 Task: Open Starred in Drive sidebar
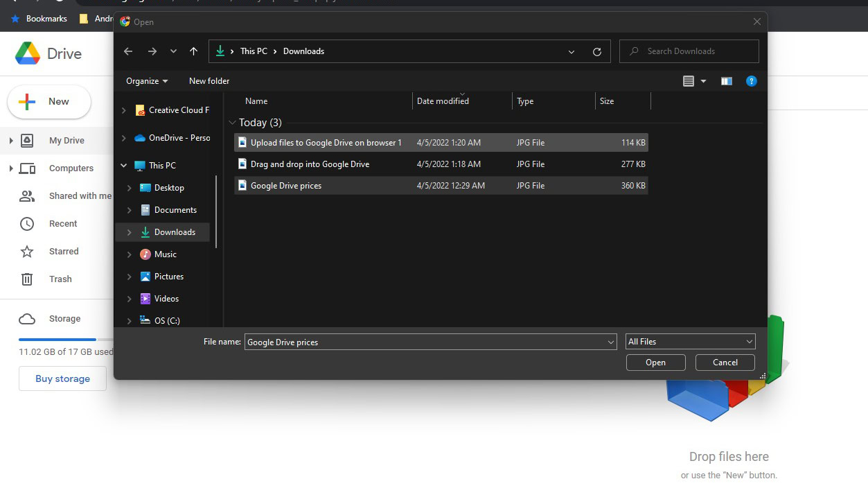pos(64,251)
